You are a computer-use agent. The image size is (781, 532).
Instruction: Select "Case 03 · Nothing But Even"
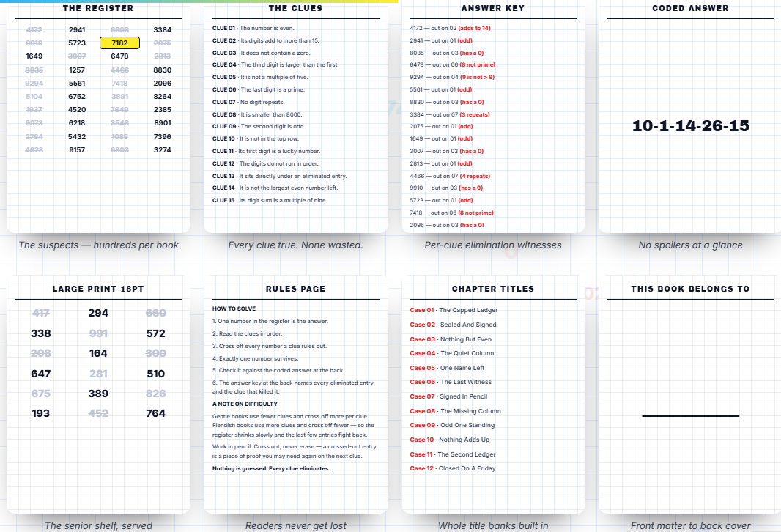451,339
